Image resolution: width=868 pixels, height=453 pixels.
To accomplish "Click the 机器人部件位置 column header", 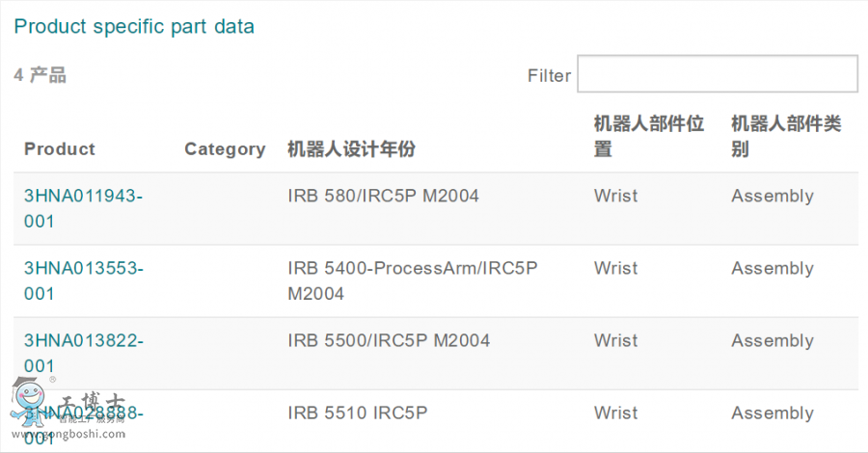I will (648, 137).
